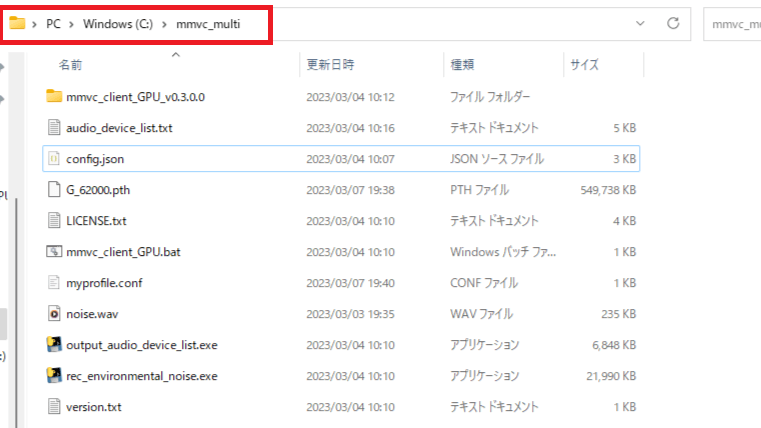Click the WAV ファイル type cell
This screenshot has height=428, width=761.
(481, 314)
